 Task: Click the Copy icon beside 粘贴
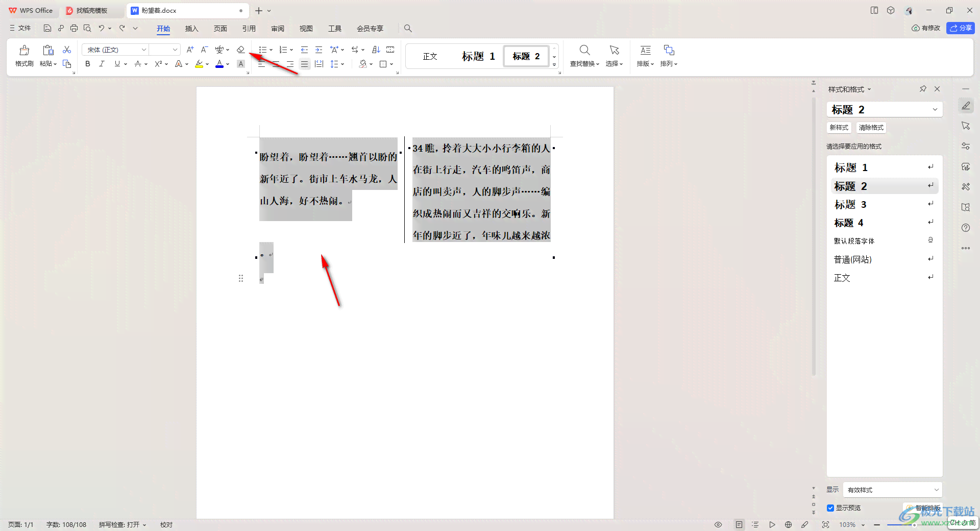click(x=67, y=64)
